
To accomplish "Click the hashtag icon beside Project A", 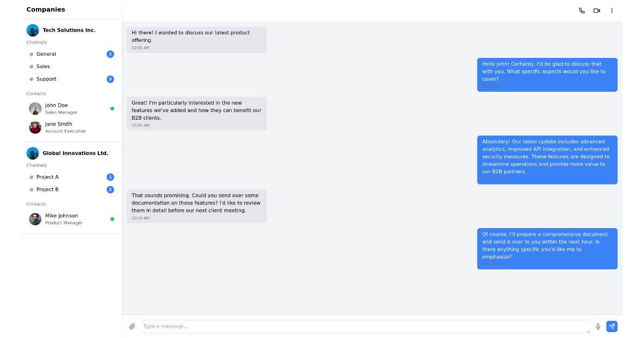I will [31, 177].
